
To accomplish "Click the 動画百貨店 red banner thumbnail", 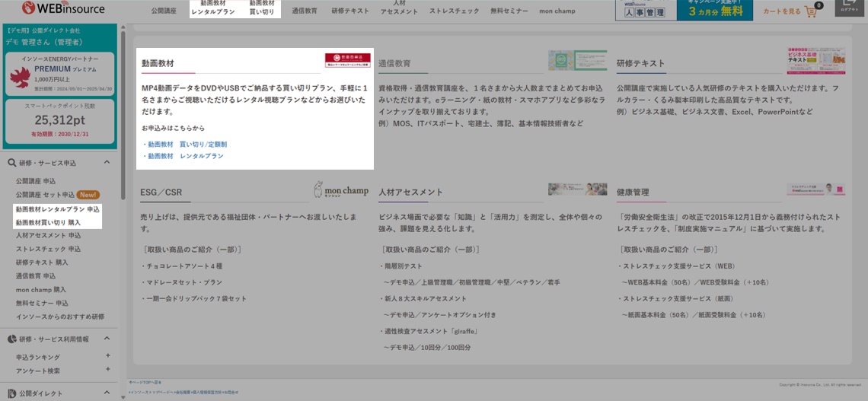I will [x=348, y=60].
